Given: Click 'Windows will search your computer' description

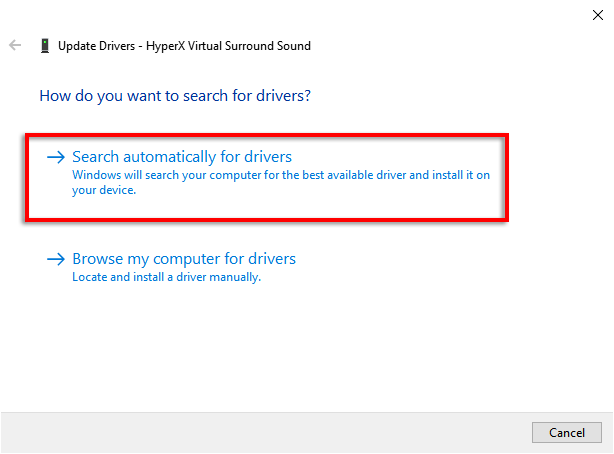Looking at the screenshot, I should (281, 182).
